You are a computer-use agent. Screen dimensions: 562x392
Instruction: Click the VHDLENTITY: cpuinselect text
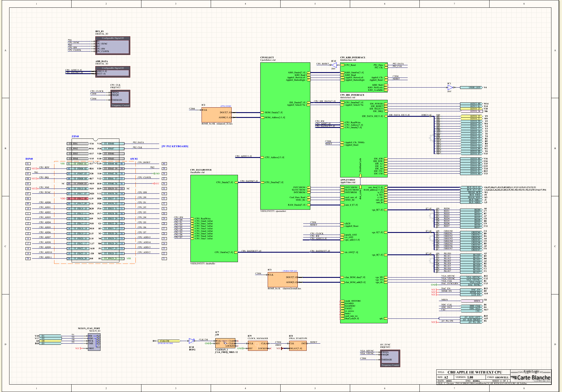[x=273, y=211]
